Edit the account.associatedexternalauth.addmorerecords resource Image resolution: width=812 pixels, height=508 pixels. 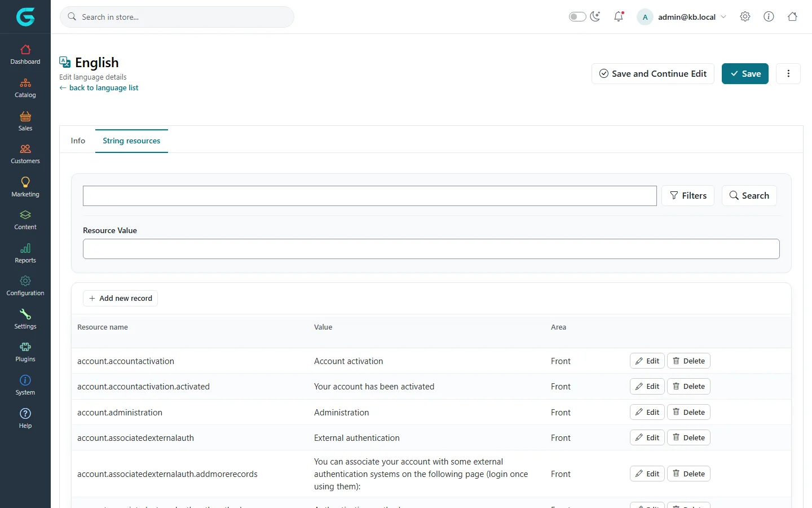click(x=647, y=474)
